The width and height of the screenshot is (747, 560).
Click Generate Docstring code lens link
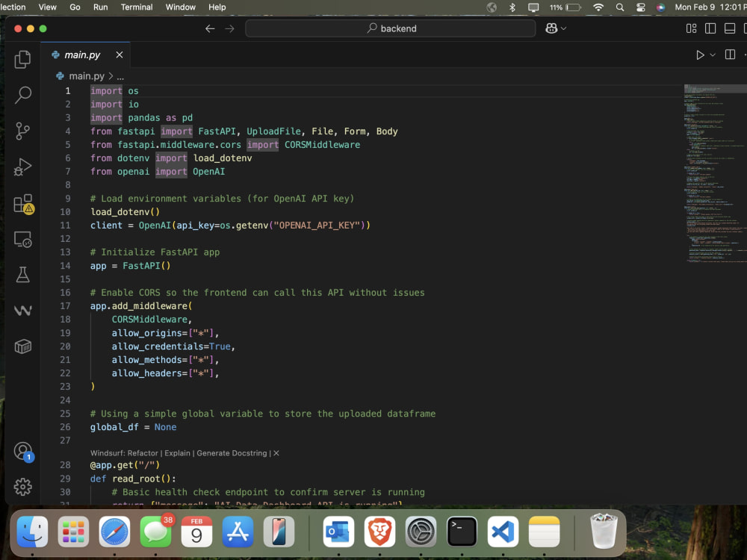pyautogui.click(x=232, y=453)
